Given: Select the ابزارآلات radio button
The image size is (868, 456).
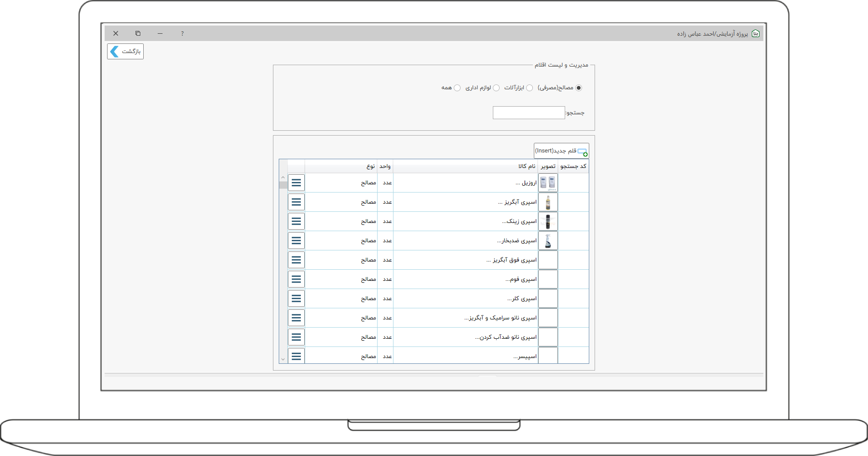Looking at the screenshot, I should pos(529,88).
